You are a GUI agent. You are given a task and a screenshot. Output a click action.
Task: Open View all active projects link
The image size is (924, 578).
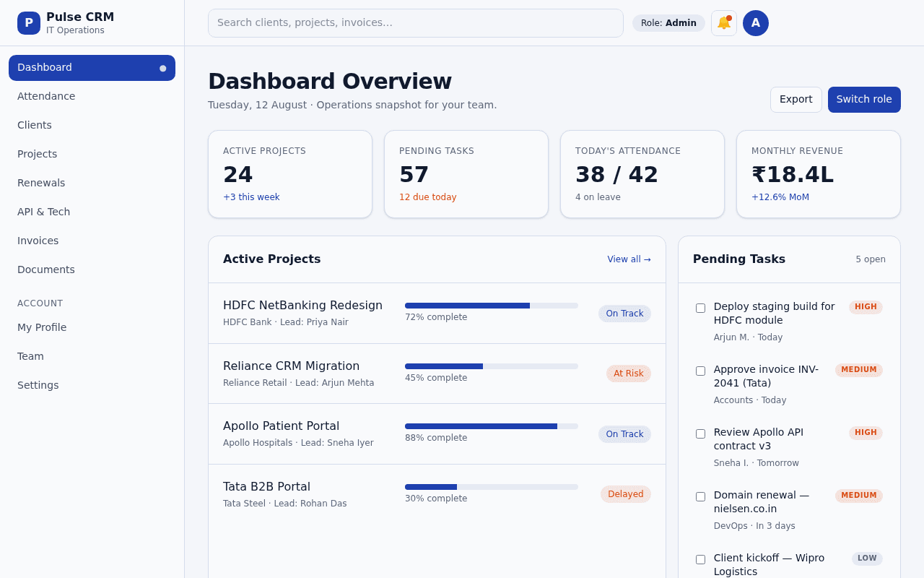(629, 259)
